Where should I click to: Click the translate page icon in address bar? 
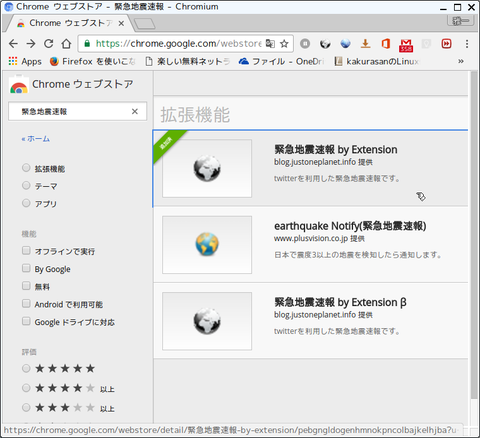point(270,44)
